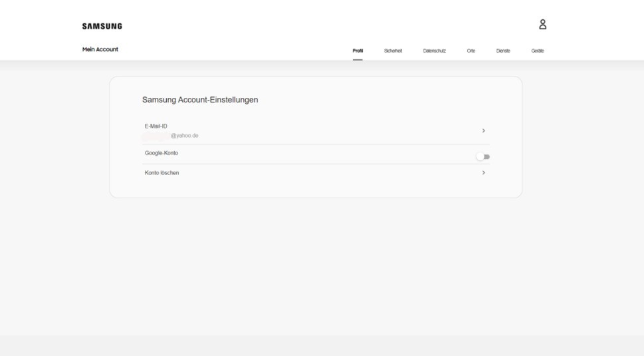Show the Dienste tab
The width and height of the screenshot is (644, 356).
502,51
